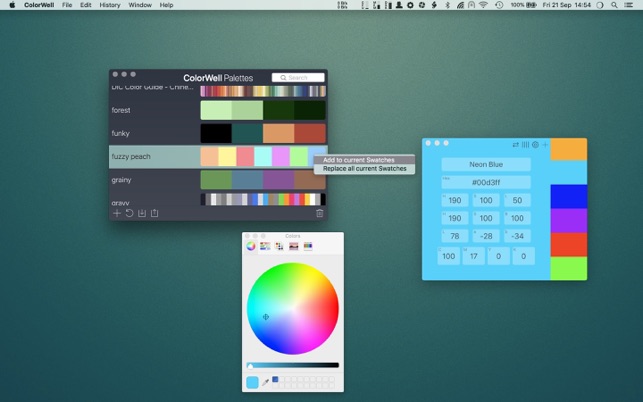Image resolution: width=643 pixels, height=402 pixels.
Task: Click the Bluetooth menu bar icon
Action: 448,5
